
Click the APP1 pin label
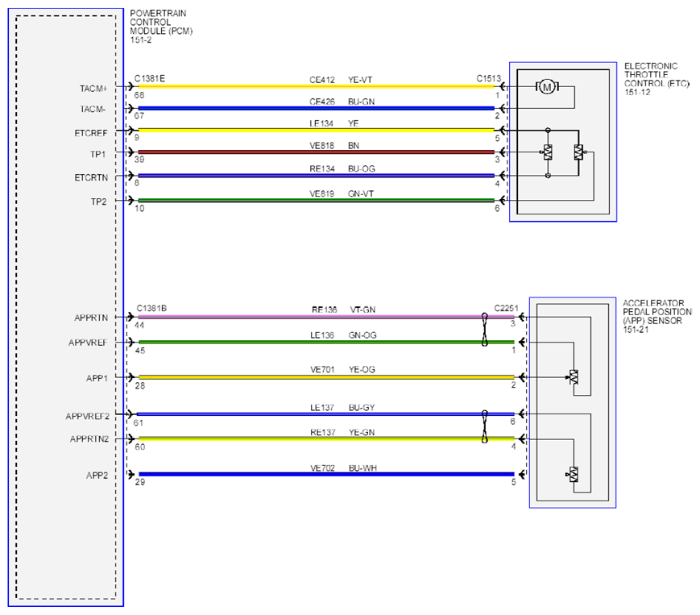97,379
